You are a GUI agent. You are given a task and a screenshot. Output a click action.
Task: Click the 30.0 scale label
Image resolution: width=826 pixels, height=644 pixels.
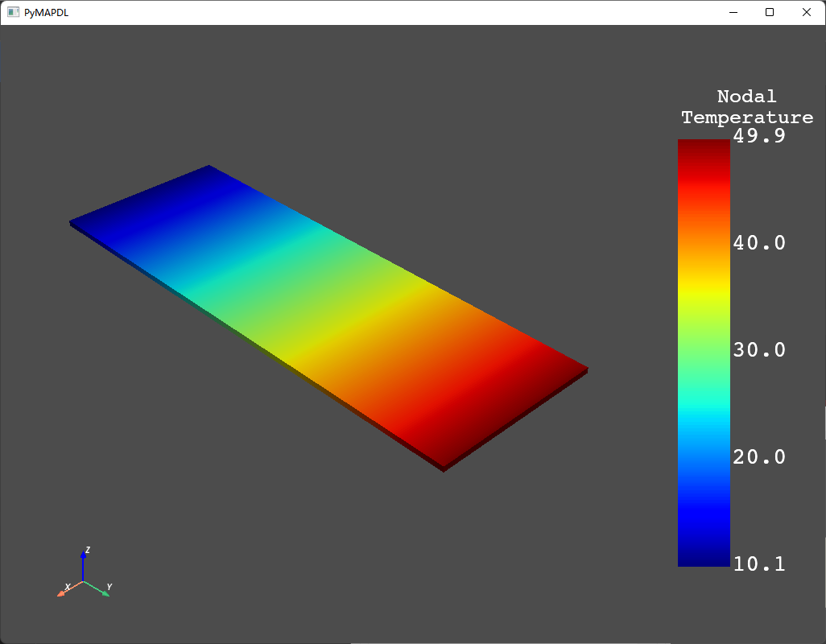tap(759, 350)
